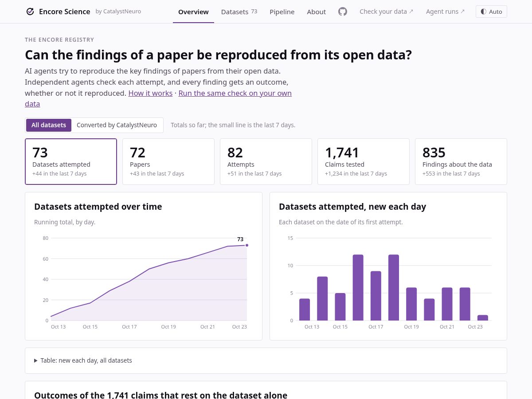Screen dimensions: 532x399
Task: Select the 72 Papers card
Action: tap(168, 161)
